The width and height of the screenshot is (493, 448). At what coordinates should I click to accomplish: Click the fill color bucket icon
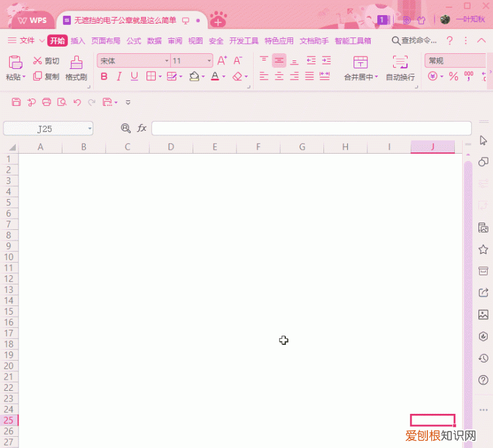pos(194,76)
